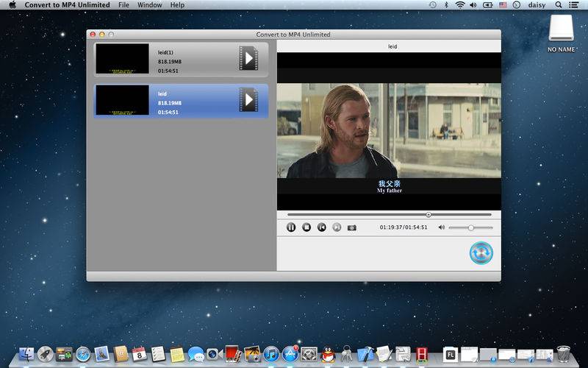Screen dimensions: 588x368
Task: Open the Apple menu
Action: point(12,5)
